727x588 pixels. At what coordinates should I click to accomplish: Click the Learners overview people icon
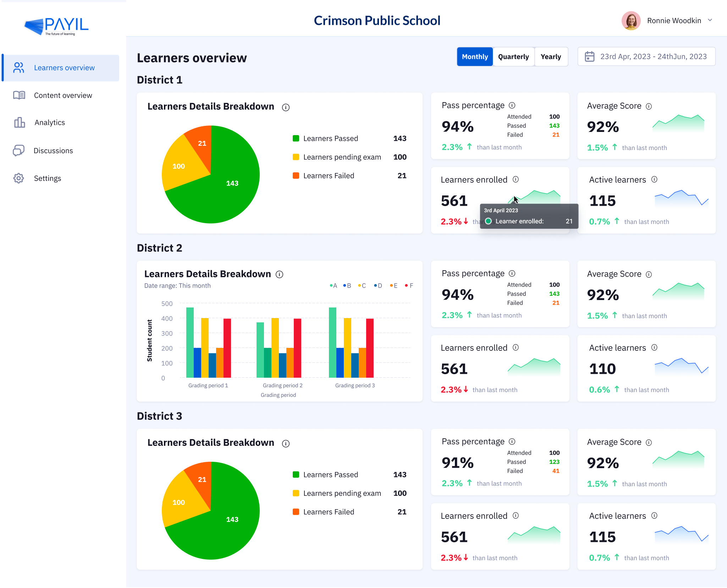(x=18, y=68)
